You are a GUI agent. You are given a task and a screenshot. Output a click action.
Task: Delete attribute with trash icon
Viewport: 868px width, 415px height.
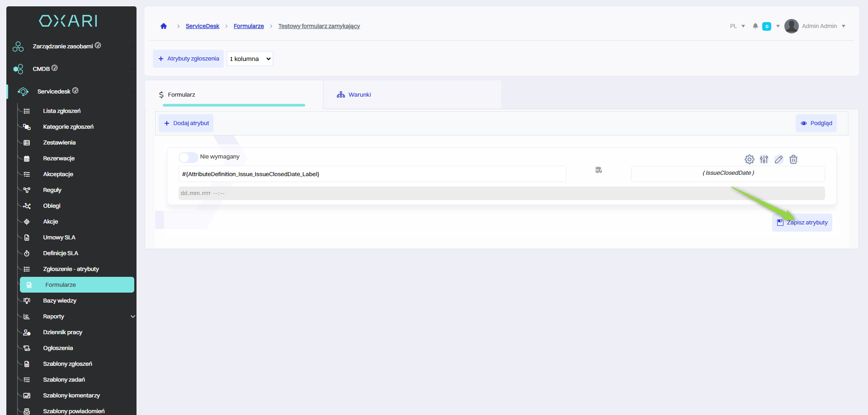[x=793, y=159]
